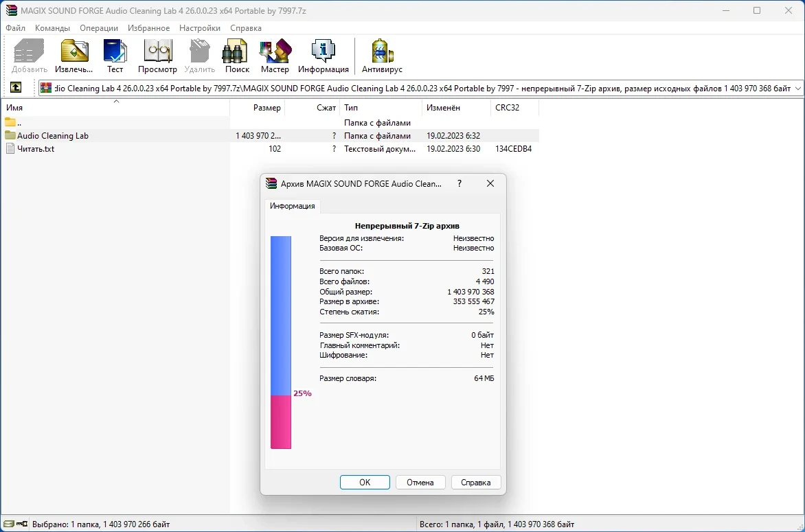805x532 pixels.
Task: Go up one level with the folder arrow icon
Action: click(x=16, y=88)
